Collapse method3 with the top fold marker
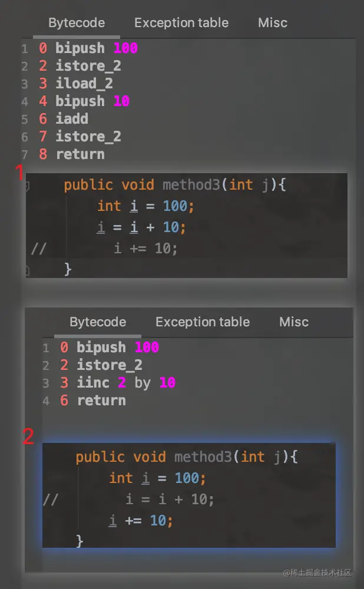Viewport: 364px width, 589px height. [27, 186]
